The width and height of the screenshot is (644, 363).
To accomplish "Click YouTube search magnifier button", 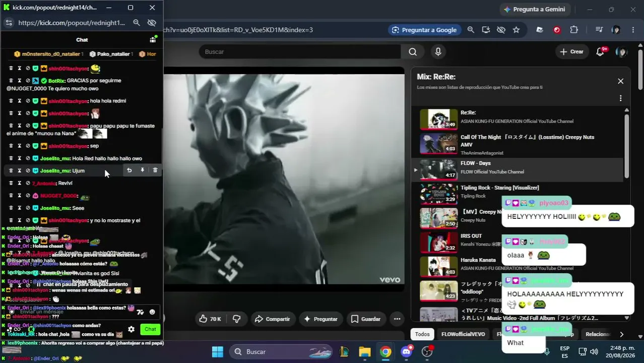I will pos(413,52).
